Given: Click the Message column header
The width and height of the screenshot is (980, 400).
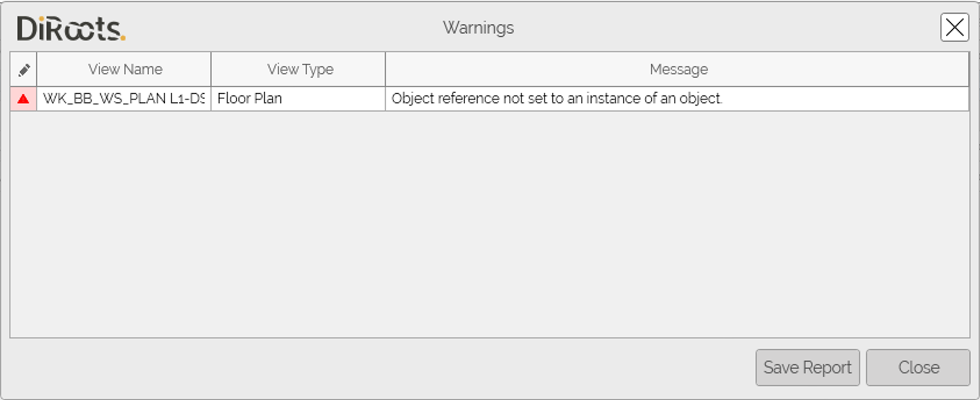Looking at the screenshot, I should pyautogui.click(x=678, y=69).
